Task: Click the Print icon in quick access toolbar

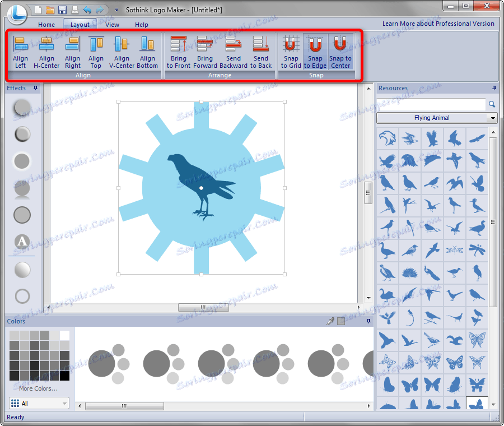Action: [75, 10]
